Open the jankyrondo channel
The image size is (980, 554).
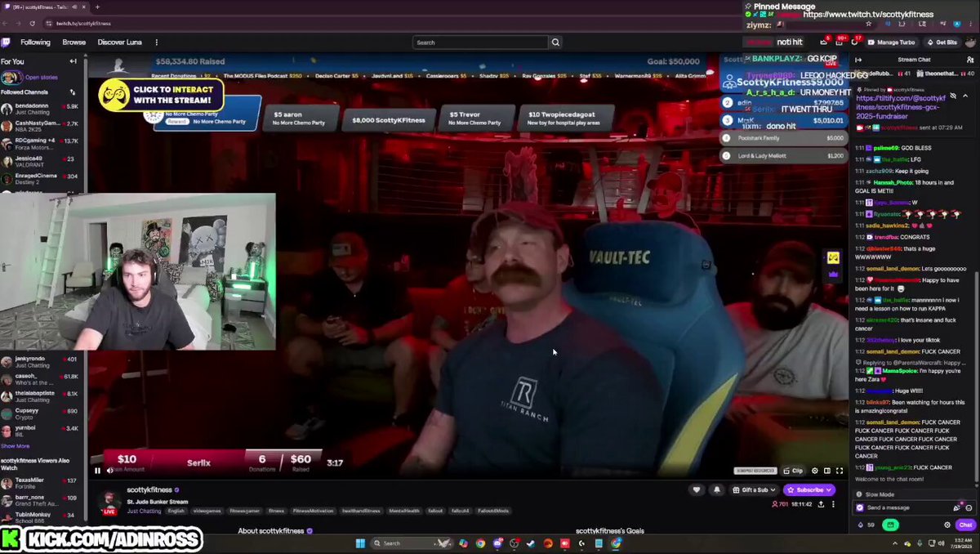(39, 362)
